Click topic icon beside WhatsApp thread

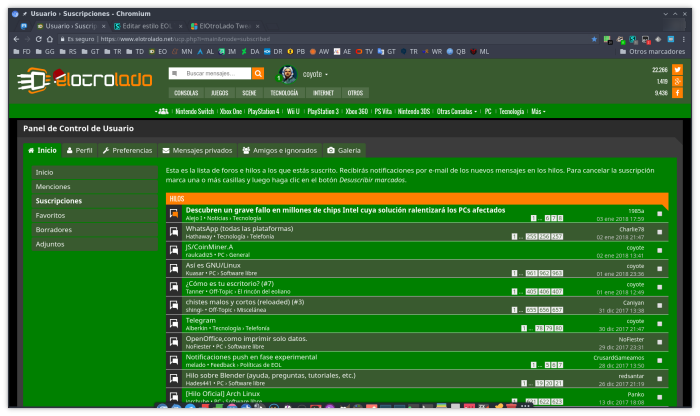(x=174, y=232)
